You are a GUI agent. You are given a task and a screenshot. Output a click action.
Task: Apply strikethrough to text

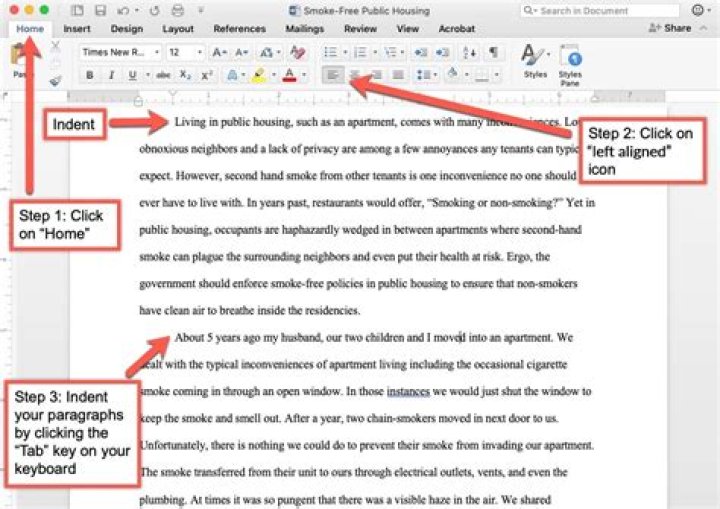162,75
